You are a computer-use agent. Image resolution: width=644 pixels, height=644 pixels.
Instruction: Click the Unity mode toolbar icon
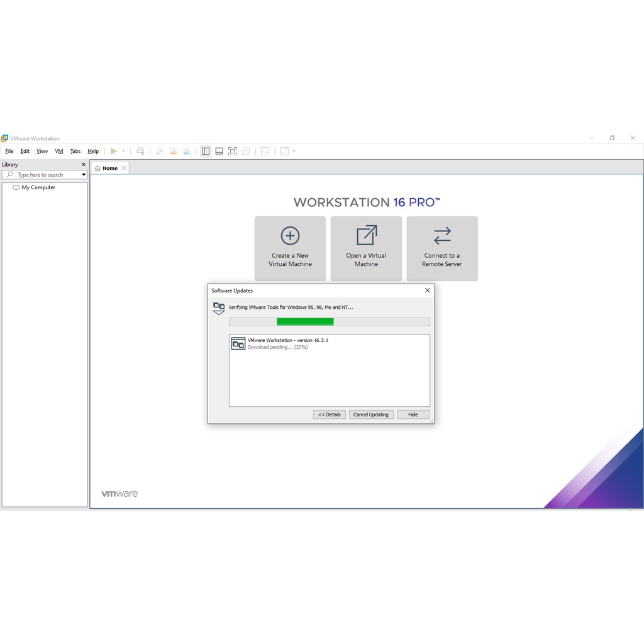(246, 151)
